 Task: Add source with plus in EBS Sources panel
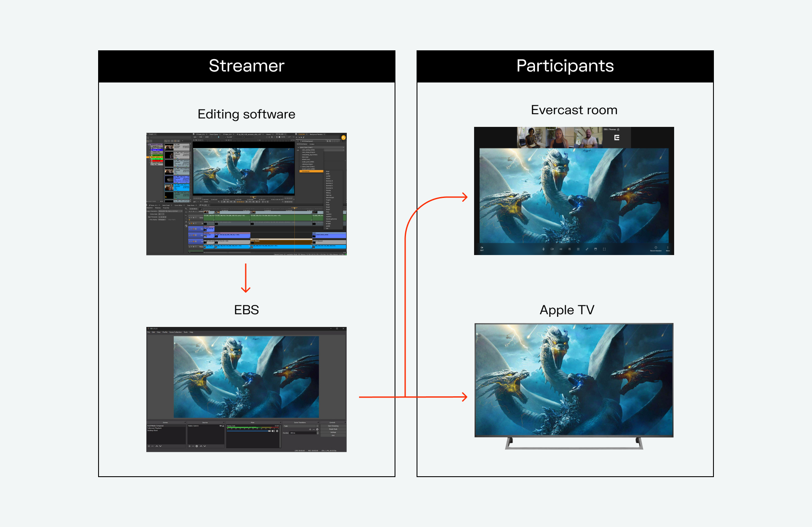click(x=189, y=446)
